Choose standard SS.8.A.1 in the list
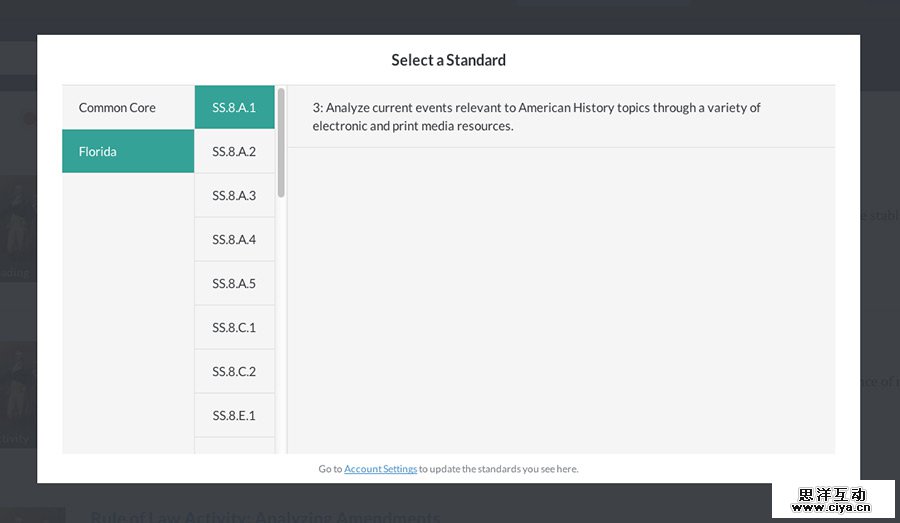 (234, 108)
